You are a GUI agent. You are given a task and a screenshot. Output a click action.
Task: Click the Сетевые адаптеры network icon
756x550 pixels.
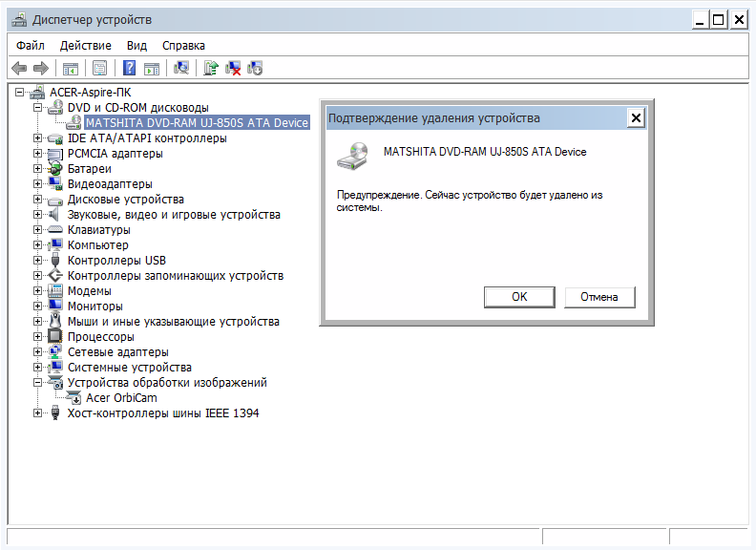pyautogui.click(x=55, y=351)
